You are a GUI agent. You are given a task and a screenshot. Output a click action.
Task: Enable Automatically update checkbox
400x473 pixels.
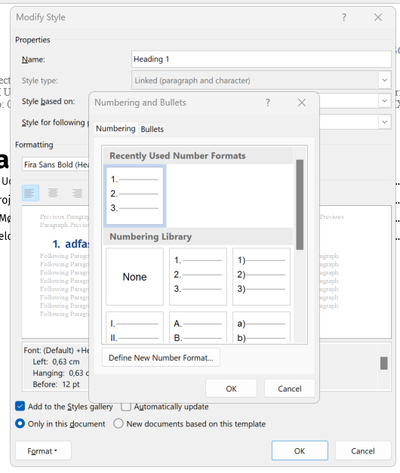(x=126, y=407)
